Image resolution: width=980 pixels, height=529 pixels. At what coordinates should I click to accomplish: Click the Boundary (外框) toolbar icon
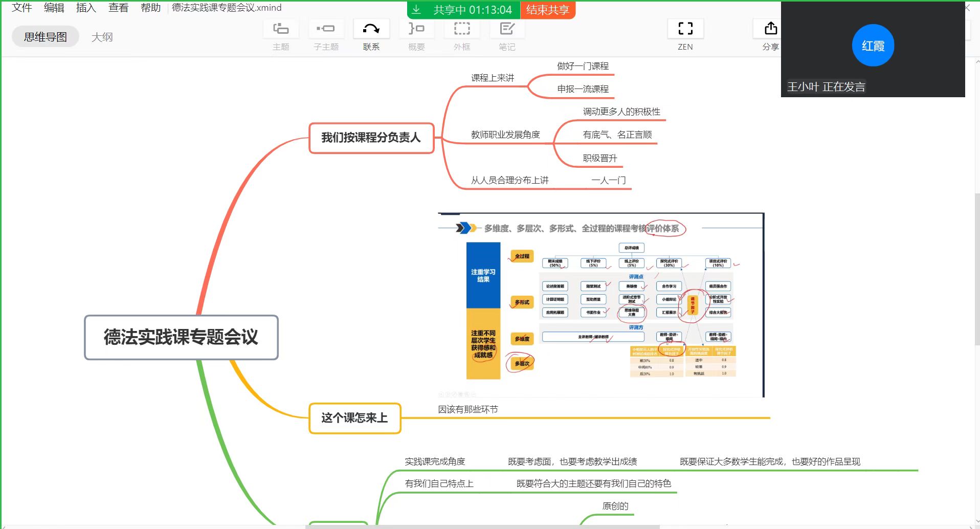click(462, 29)
